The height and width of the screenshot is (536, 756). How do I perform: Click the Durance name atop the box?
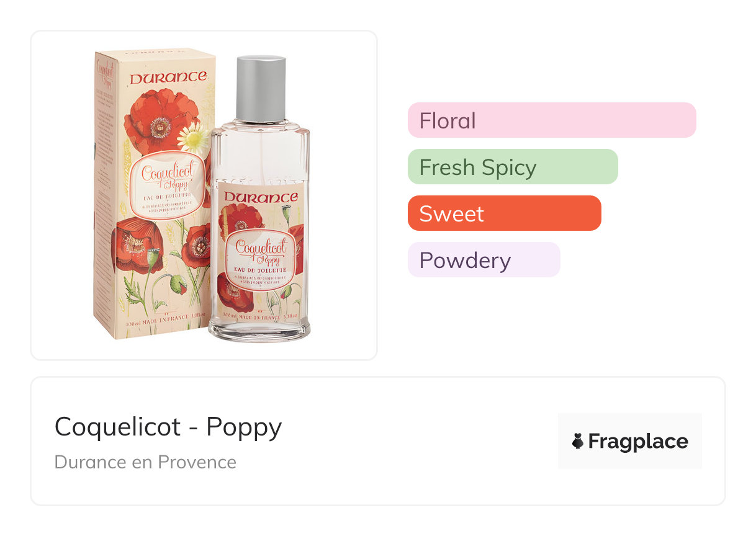click(168, 78)
